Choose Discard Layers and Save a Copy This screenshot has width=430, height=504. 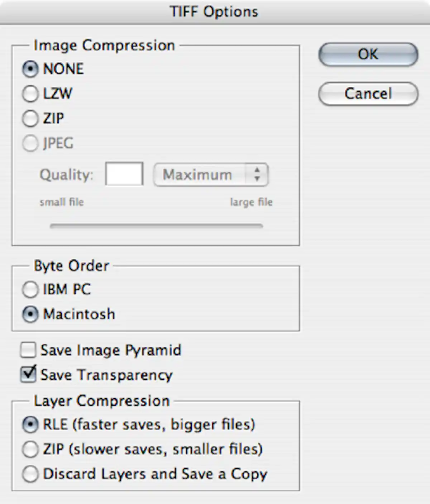30,474
